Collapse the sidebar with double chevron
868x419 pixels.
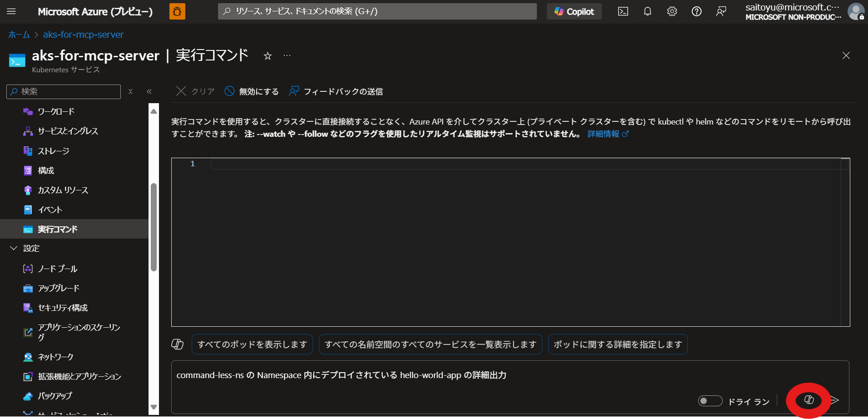(149, 91)
